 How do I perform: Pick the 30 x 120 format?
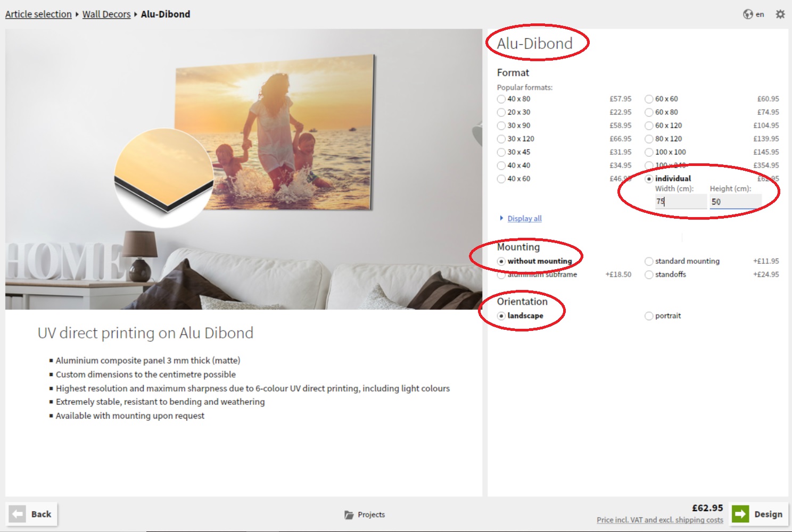pyautogui.click(x=501, y=139)
